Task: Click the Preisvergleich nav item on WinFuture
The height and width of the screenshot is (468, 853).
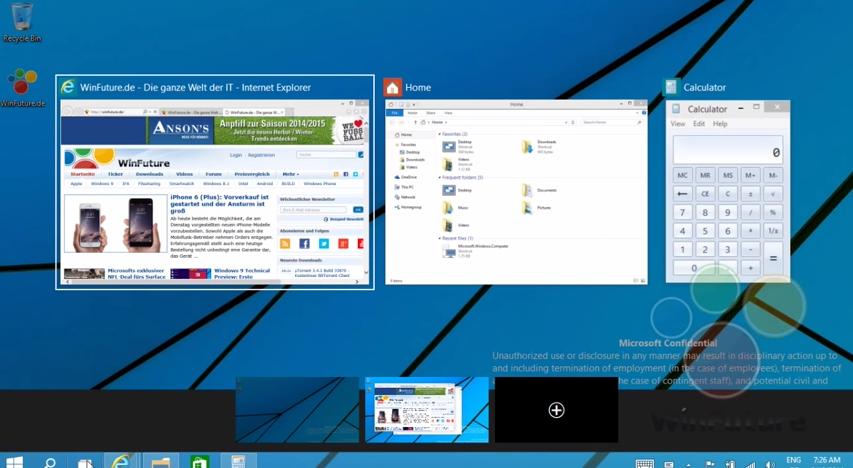Action: [x=252, y=174]
